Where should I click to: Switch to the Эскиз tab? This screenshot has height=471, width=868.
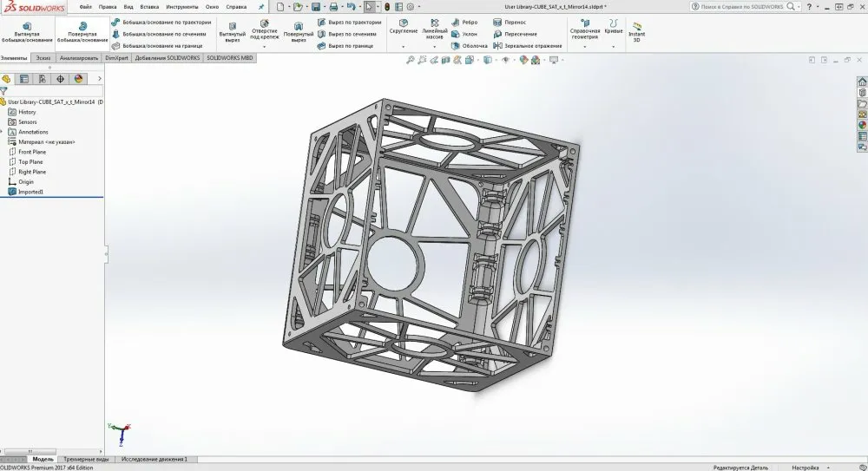[43, 57]
